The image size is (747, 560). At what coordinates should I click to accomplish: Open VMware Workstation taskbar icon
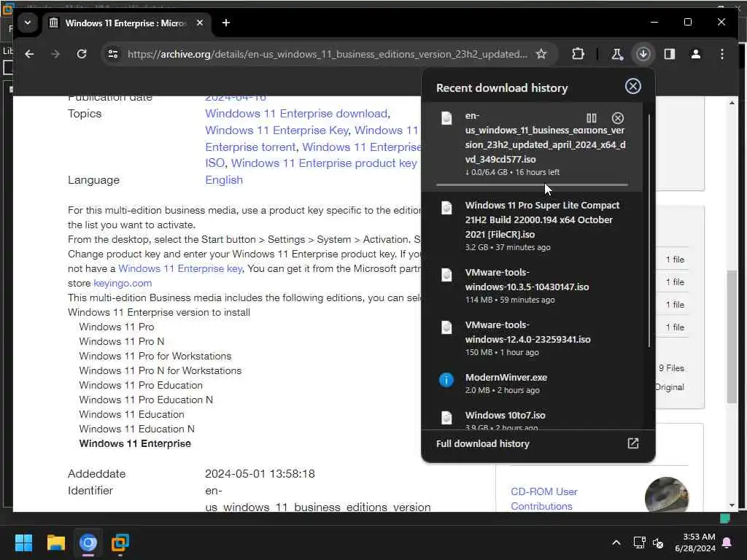tap(120, 542)
